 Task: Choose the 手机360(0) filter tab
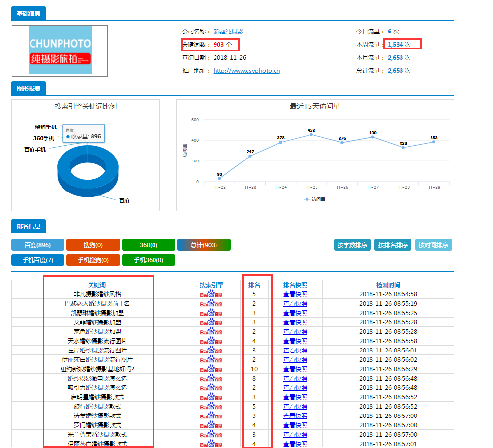(148, 260)
